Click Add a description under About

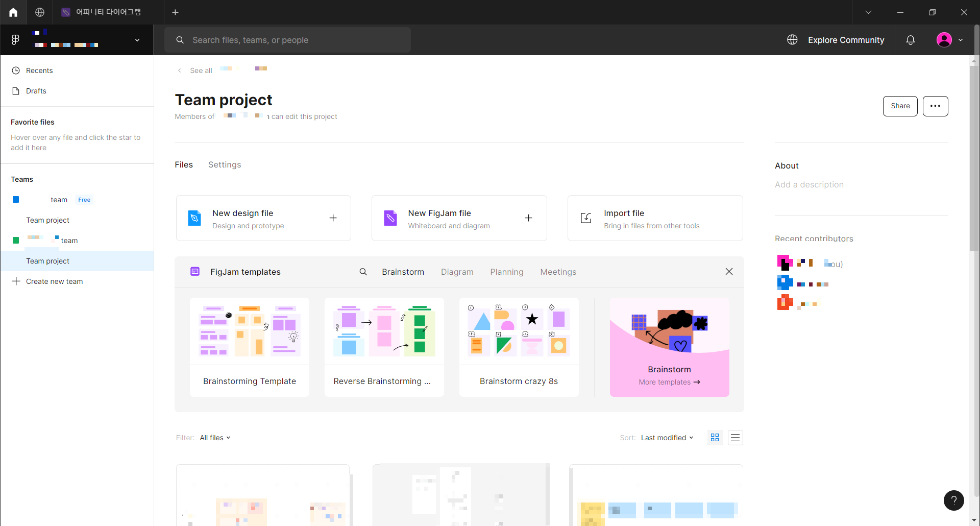tap(809, 184)
